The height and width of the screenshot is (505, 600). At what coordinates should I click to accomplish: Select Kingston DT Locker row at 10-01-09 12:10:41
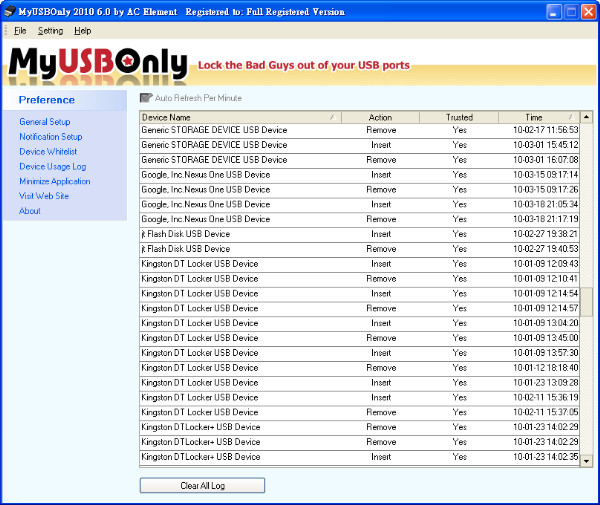click(359, 279)
